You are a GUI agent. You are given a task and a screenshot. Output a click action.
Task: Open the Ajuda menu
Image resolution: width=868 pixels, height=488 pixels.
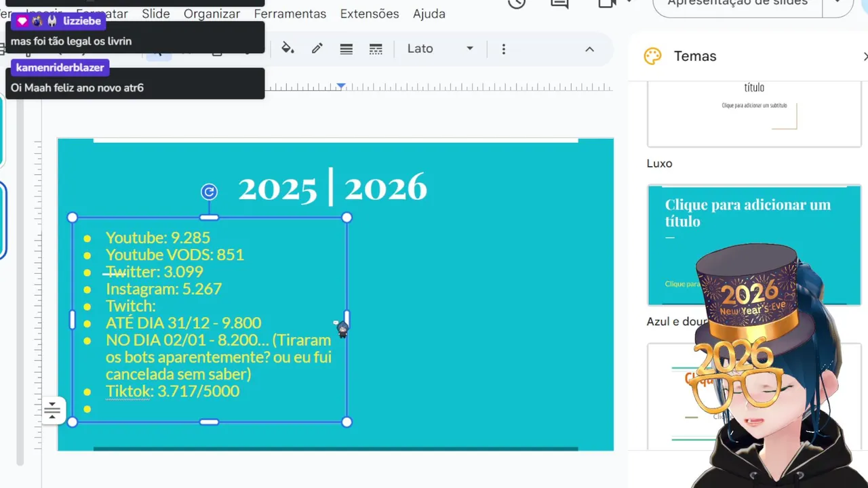pyautogui.click(x=429, y=14)
